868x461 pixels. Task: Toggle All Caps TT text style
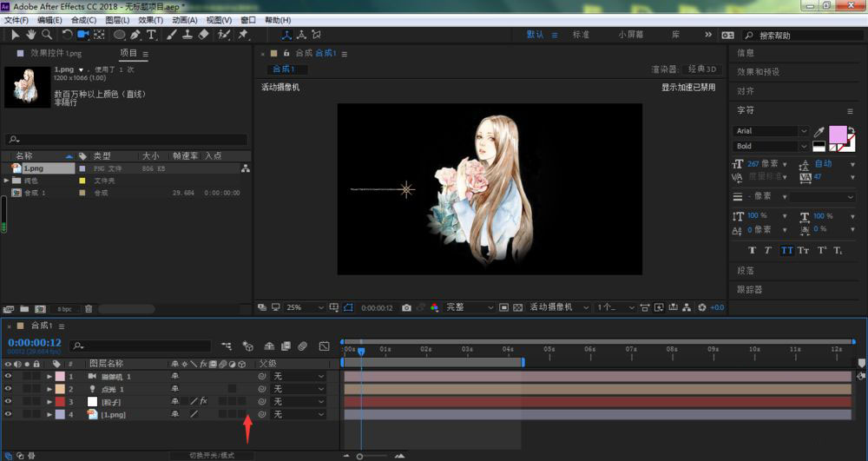tap(786, 250)
